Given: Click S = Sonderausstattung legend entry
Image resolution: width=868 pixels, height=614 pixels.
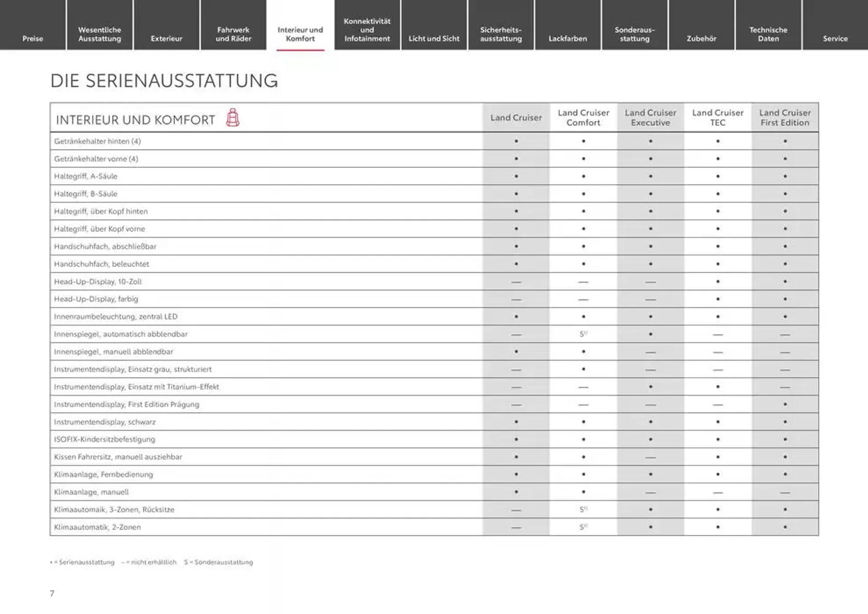Looking at the screenshot, I should (x=218, y=562).
